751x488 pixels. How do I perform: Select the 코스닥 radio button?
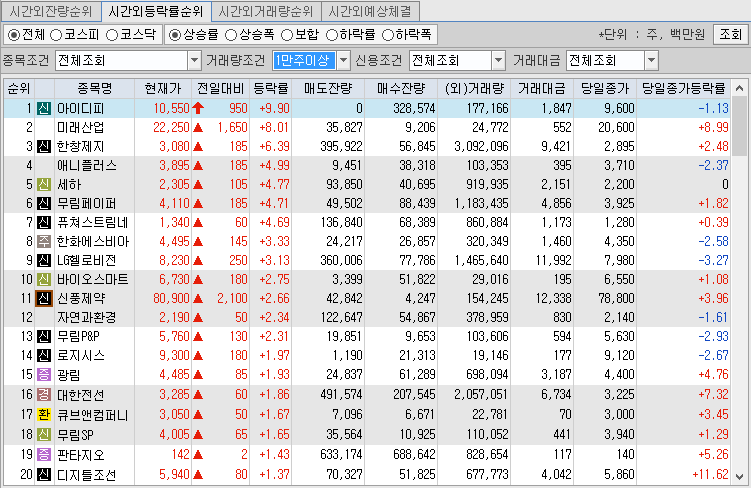112,35
